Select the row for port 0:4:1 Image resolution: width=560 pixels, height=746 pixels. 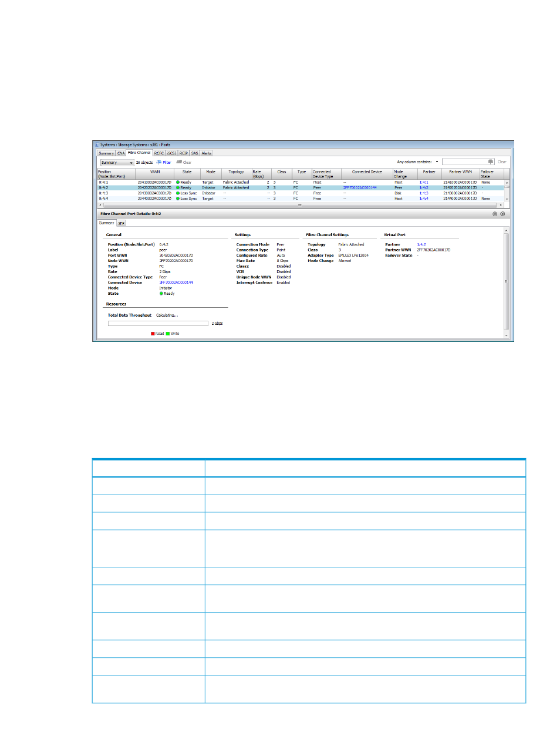pyautogui.click(x=301, y=182)
